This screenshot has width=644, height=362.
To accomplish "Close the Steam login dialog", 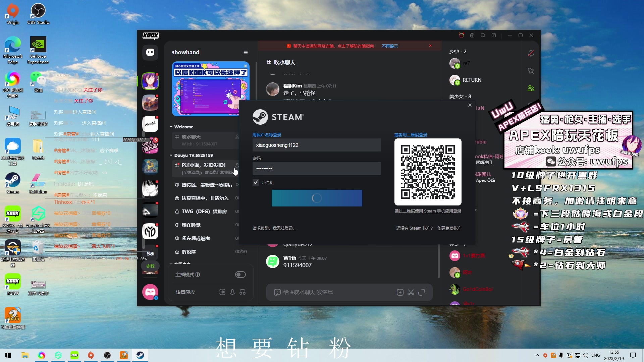I will 470,105.
